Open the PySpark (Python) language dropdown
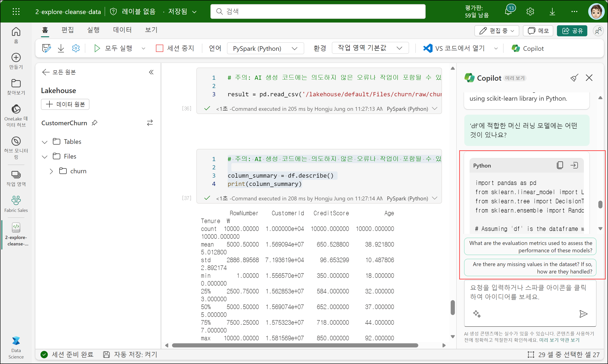 (x=265, y=48)
